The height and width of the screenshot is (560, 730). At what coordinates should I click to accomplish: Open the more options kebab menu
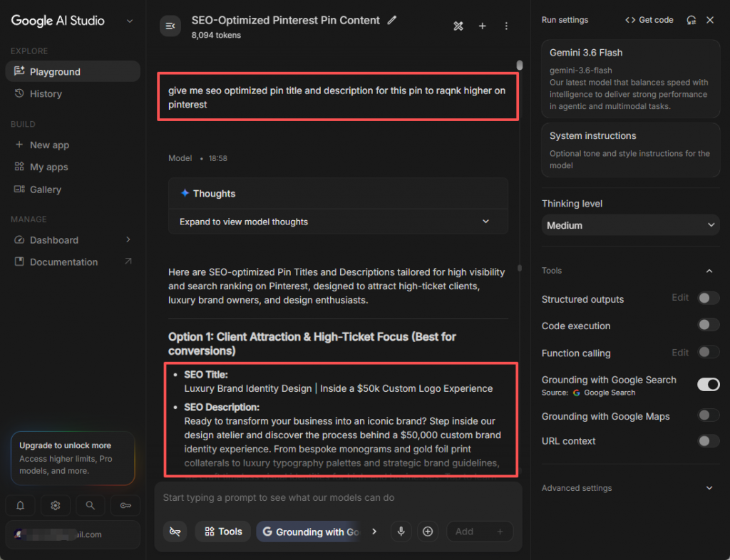[506, 26]
